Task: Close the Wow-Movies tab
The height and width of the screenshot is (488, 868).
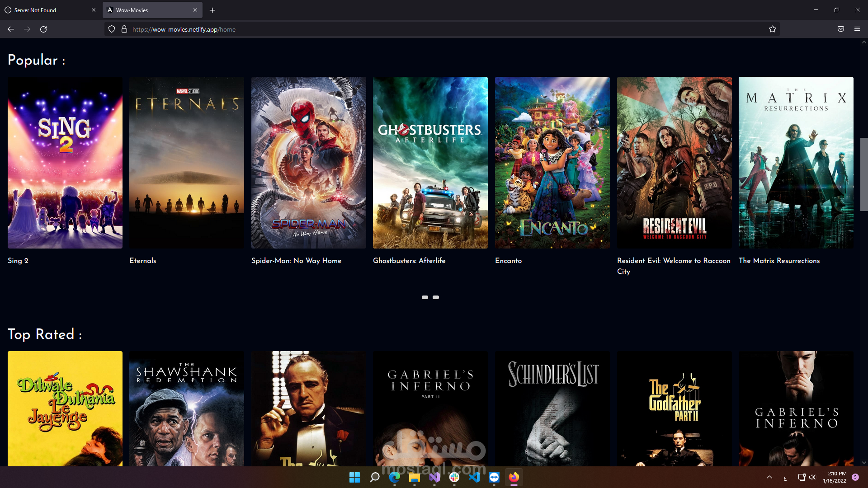Action: pyautogui.click(x=195, y=10)
